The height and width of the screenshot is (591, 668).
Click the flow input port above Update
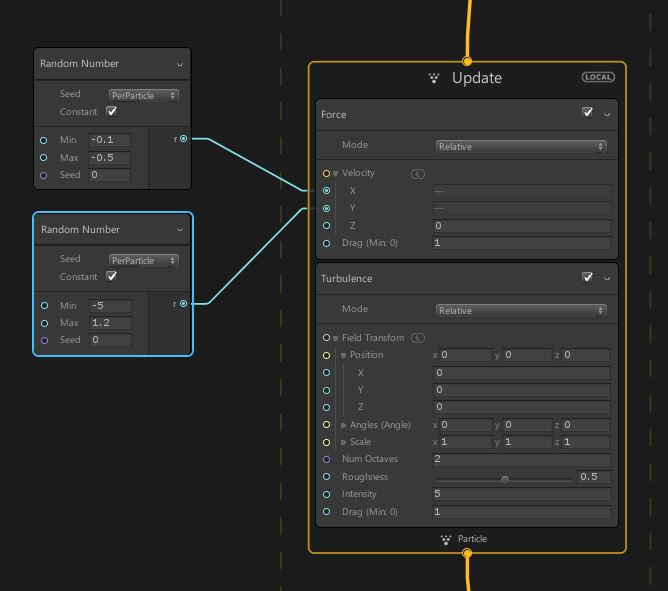(x=467, y=61)
